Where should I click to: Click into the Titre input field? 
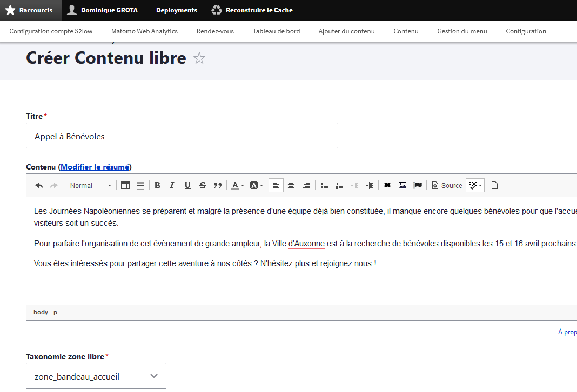[182, 136]
